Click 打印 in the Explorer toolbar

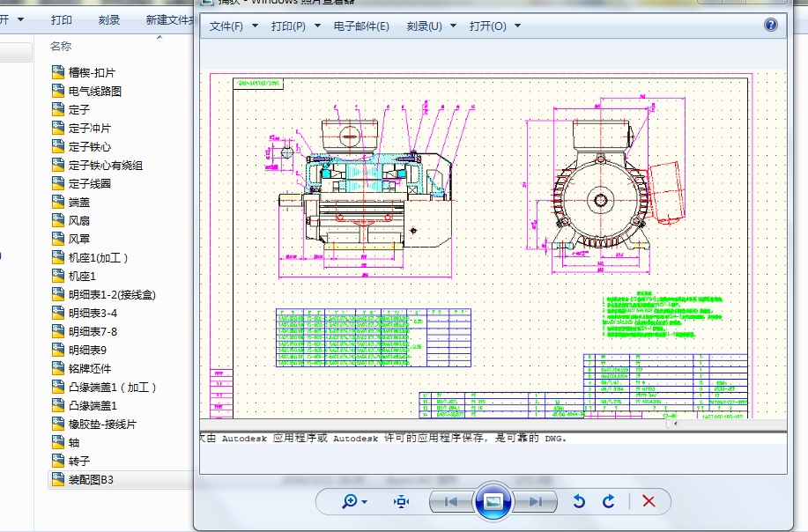62,19
